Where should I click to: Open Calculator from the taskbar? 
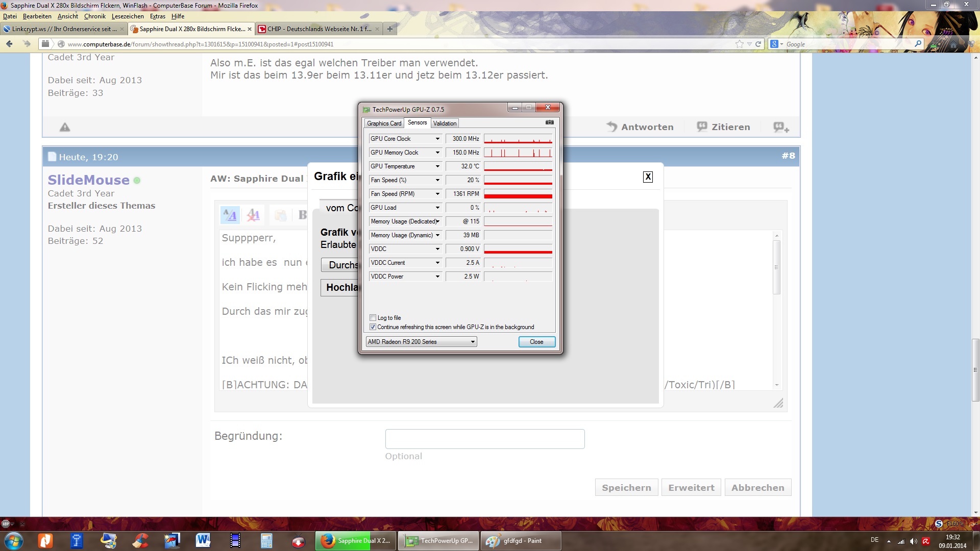[x=266, y=540]
